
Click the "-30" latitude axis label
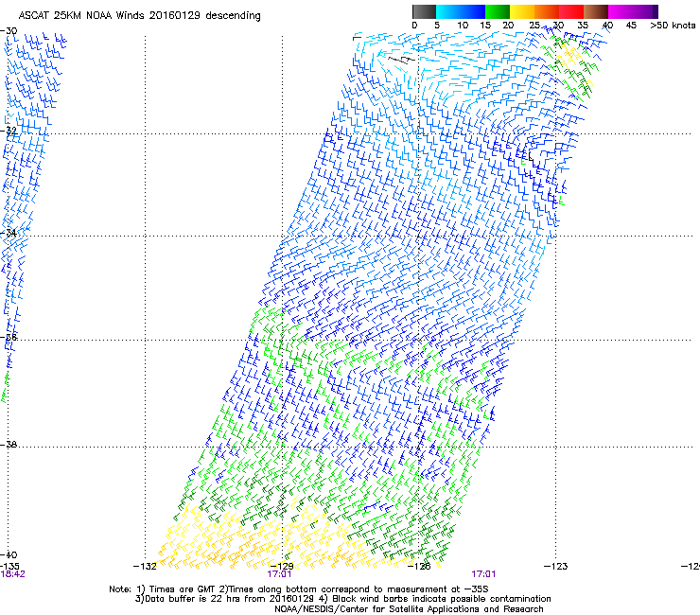pyautogui.click(x=9, y=31)
